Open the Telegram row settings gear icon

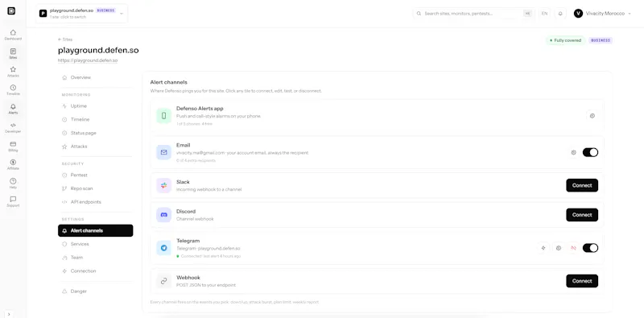point(559,248)
